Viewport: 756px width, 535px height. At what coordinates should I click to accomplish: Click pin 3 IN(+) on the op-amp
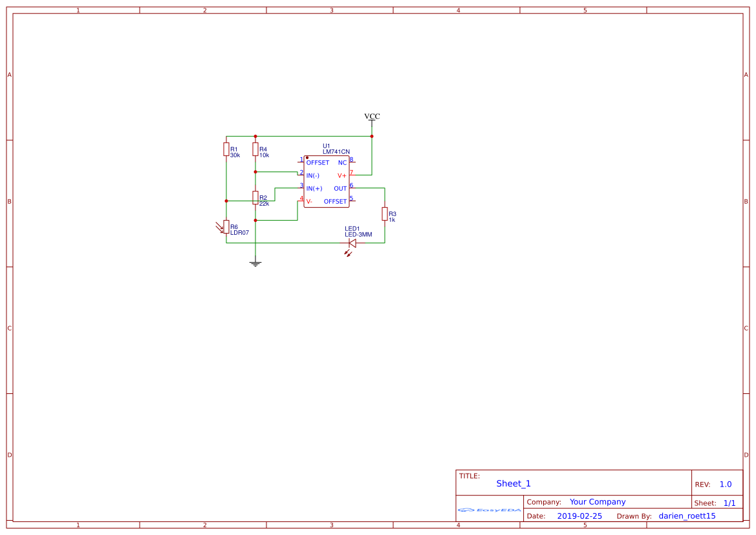tap(301, 186)
